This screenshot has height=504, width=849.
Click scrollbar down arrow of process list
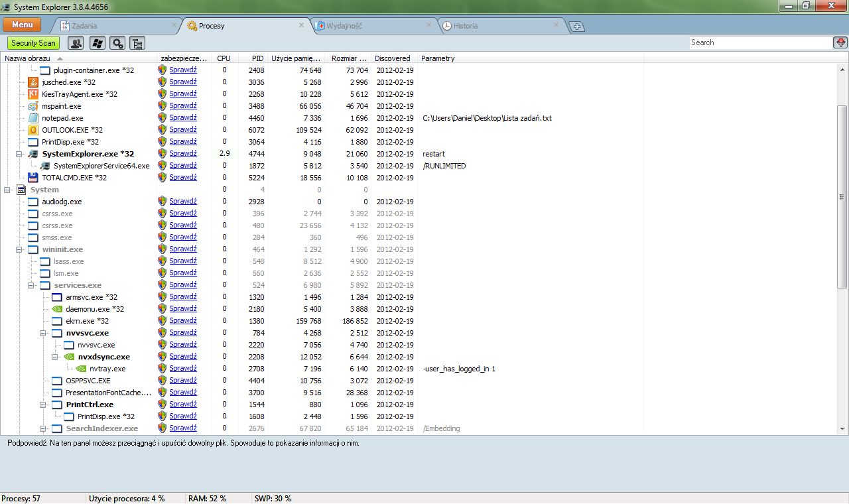842,429
